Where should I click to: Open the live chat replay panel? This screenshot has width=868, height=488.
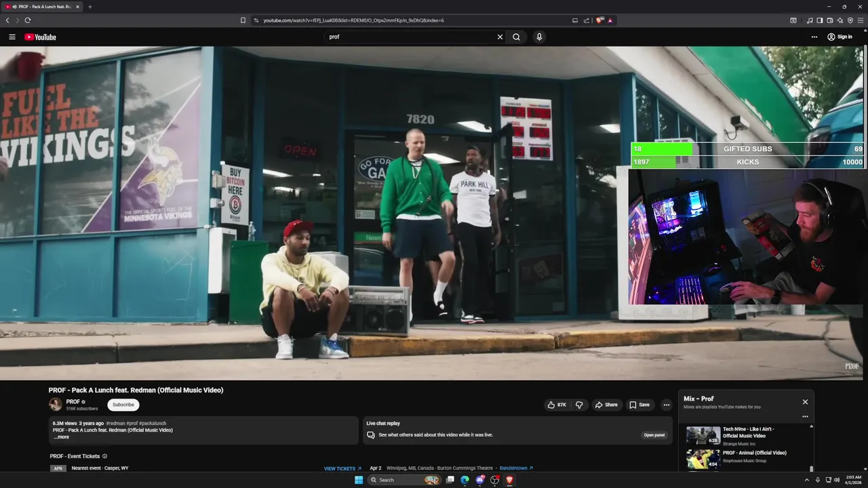[654, 435]
